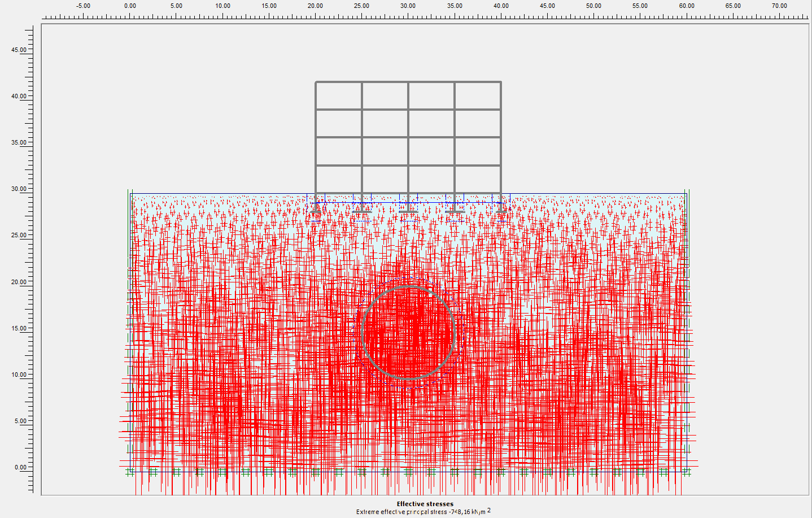Click the 45.00 label on vertical ruler

coord(19,50)
